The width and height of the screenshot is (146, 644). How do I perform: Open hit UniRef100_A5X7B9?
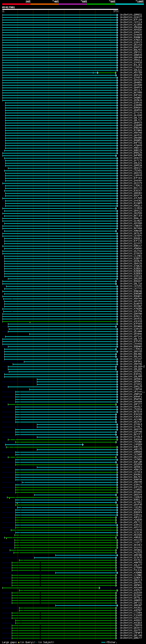(x=131, y=72)
